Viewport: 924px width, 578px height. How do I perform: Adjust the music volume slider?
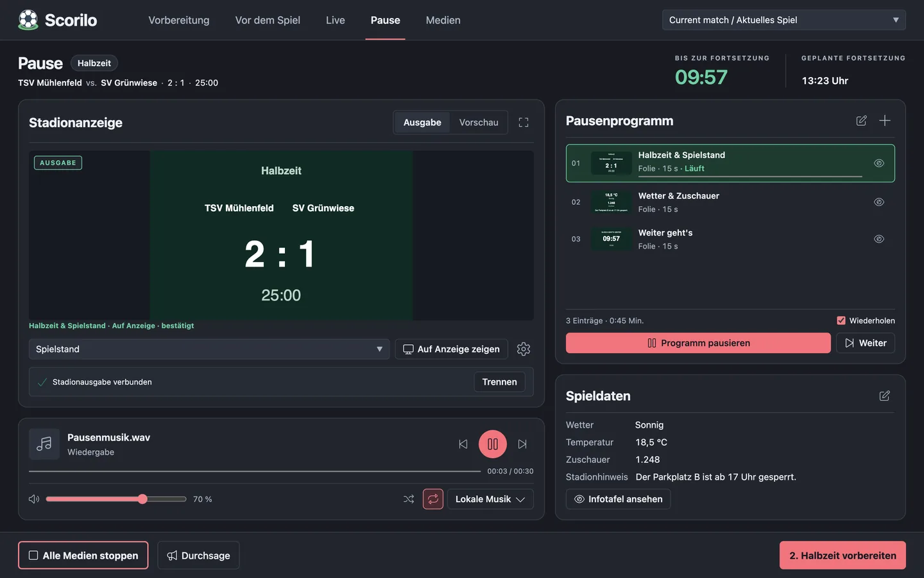tap(116, 499)
